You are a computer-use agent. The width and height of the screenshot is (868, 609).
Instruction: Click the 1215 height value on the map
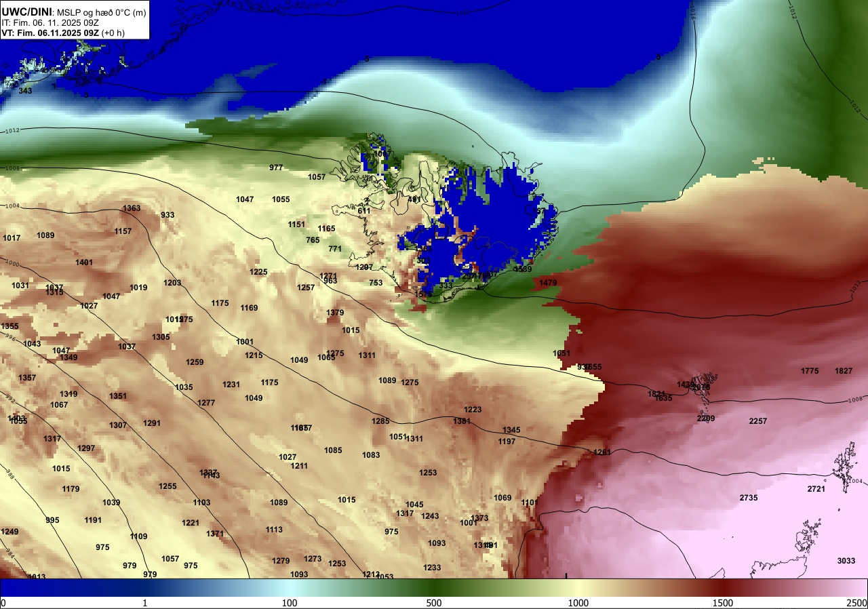click(x=254, y=355)
